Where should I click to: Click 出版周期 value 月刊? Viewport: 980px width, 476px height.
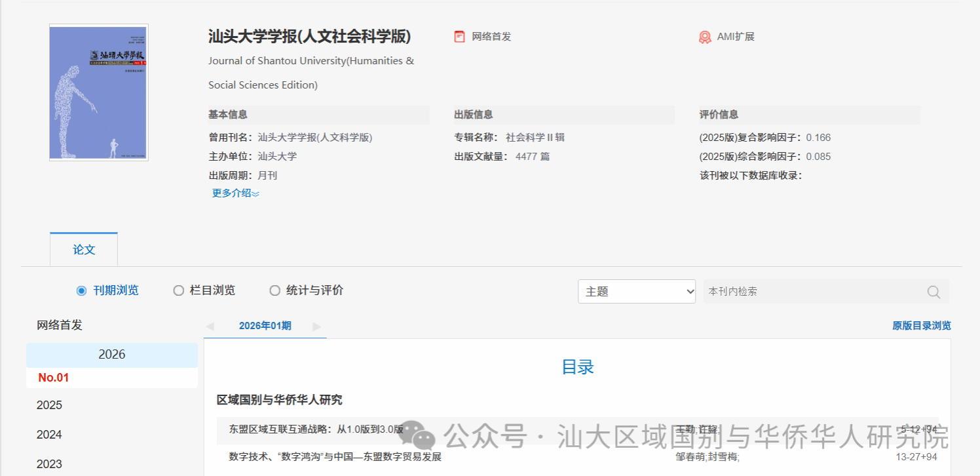coord(267,176)
